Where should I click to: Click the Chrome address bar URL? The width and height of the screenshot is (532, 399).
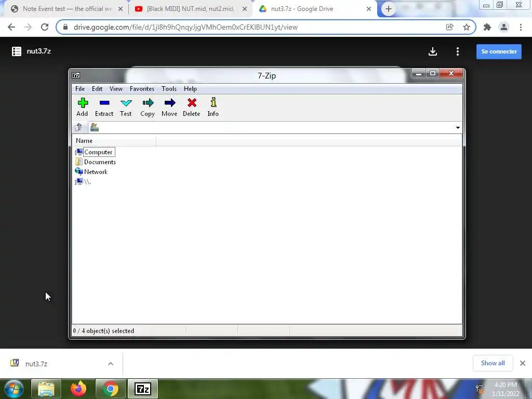tap(185, 27)
